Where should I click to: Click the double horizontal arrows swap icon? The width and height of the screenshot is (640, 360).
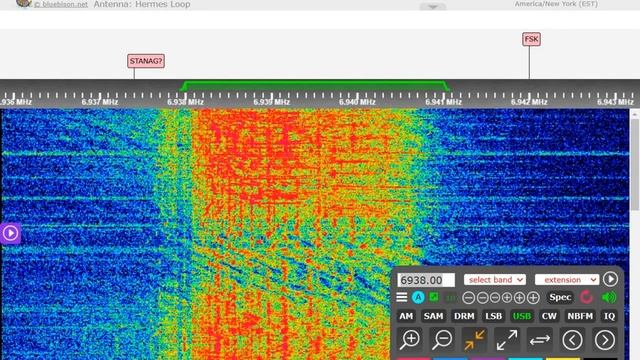(540, 340)
